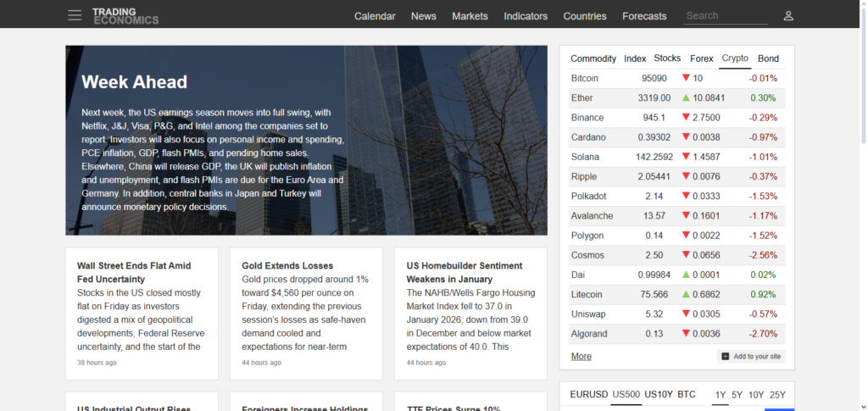Select the Crypto tab
This screenshot has height=411, width=868.
click(735, 58)
